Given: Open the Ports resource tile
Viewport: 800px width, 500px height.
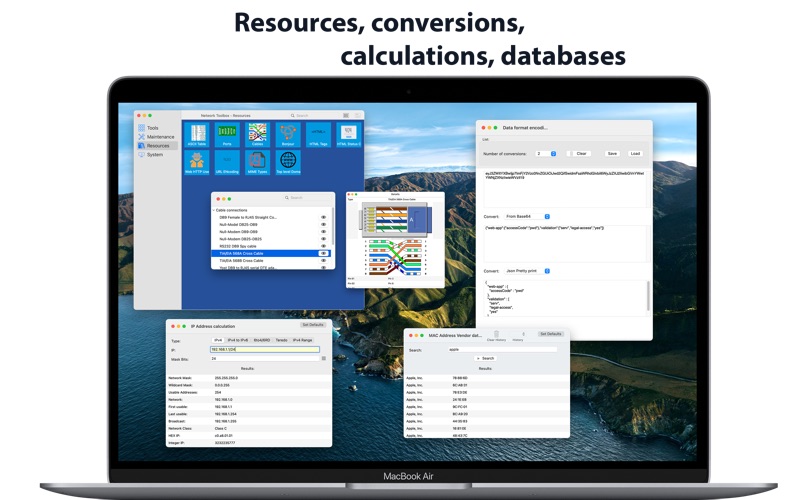Looking at the screenshot, I should coord(227,135).
